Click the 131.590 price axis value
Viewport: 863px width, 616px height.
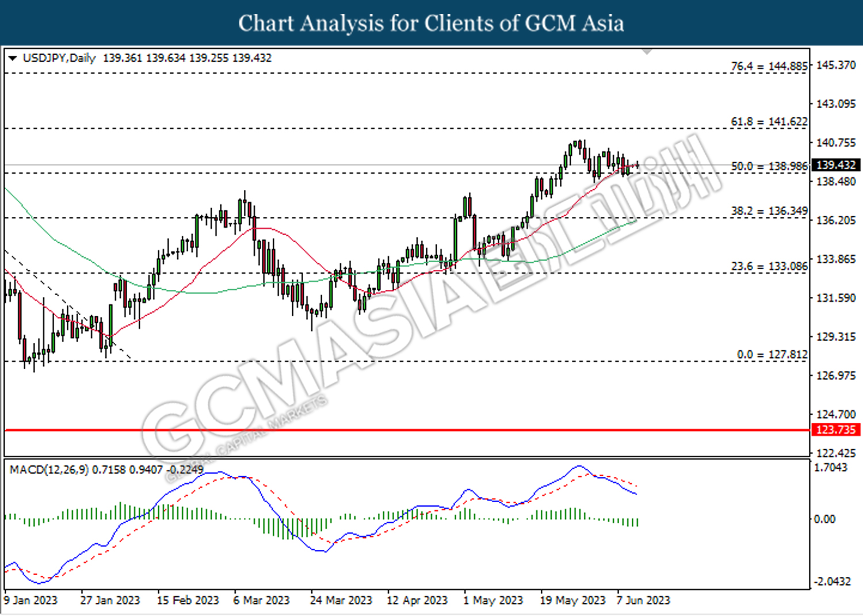click(836, 298)
